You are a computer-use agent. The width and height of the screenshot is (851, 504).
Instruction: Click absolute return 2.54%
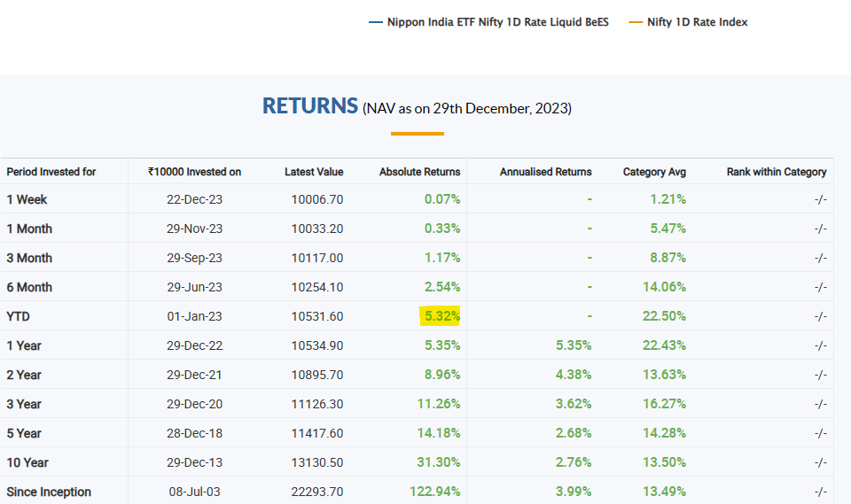441,288
